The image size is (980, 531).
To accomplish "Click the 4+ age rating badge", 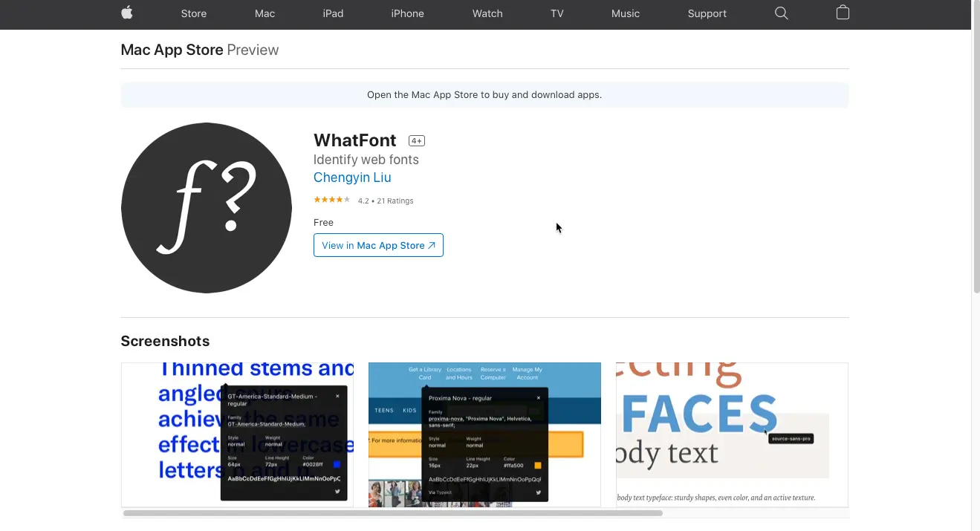I will pos(417,140).
